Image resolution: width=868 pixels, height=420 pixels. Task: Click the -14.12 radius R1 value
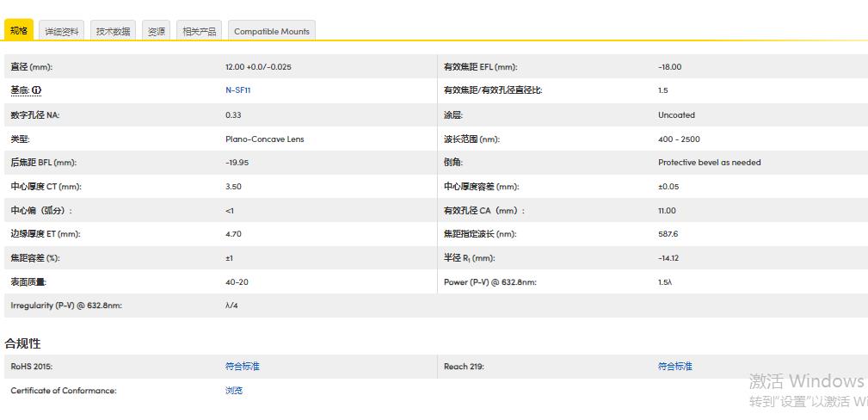668,258
